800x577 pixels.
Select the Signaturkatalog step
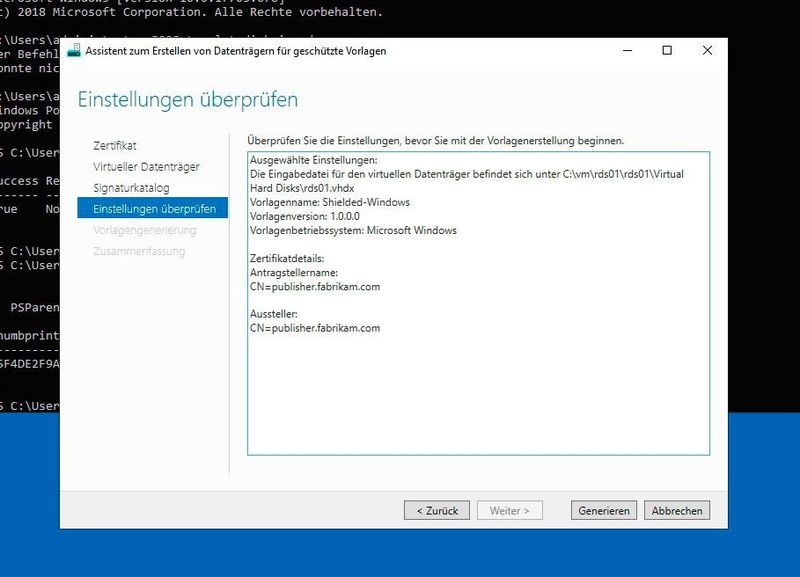pyautogui.click(x=131, y=188)
